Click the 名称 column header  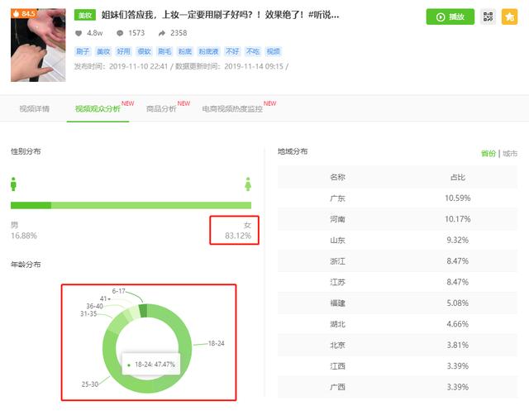coord(337,177)
